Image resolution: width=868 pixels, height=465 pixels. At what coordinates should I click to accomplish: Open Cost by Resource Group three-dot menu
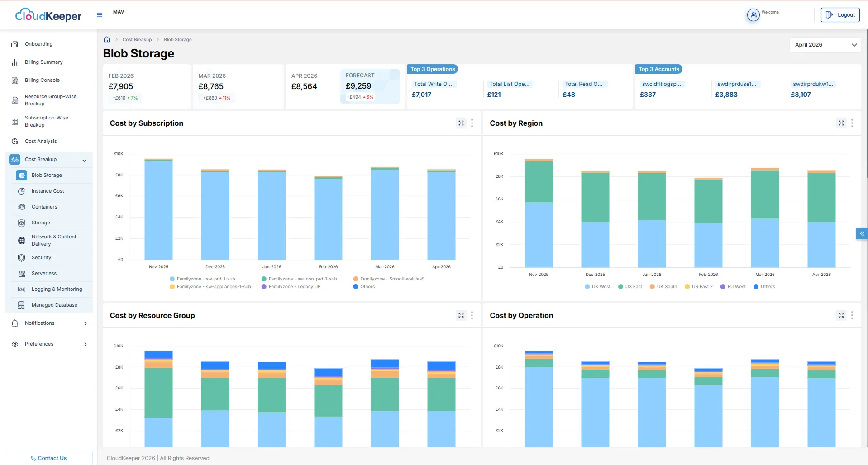472,315
